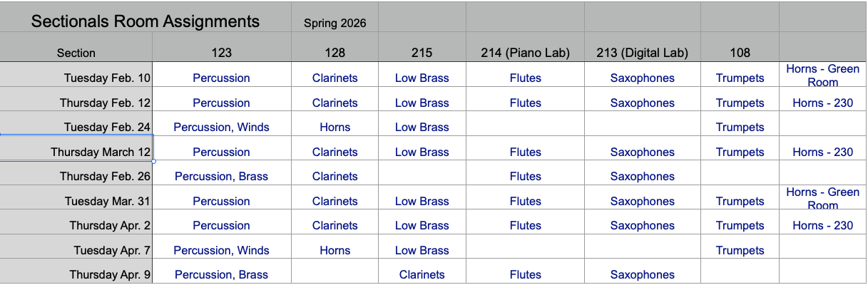Click the selection handle on the selected cell

tap(153, 161)
